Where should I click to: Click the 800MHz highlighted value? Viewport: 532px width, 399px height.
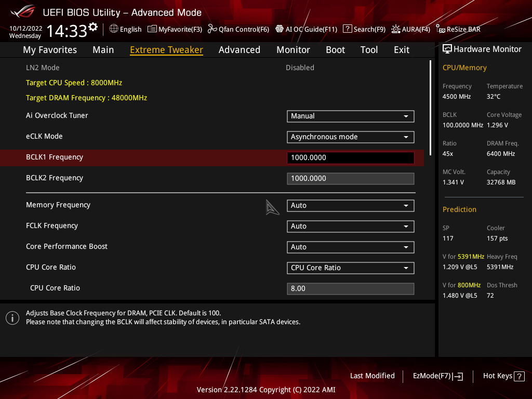[469, 285]
